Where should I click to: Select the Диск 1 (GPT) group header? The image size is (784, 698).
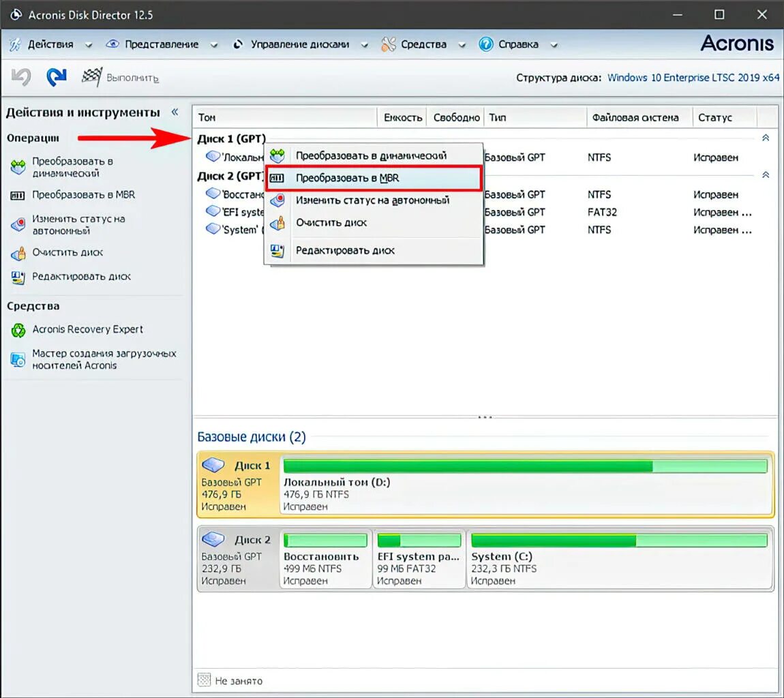(x=232, y=138)
